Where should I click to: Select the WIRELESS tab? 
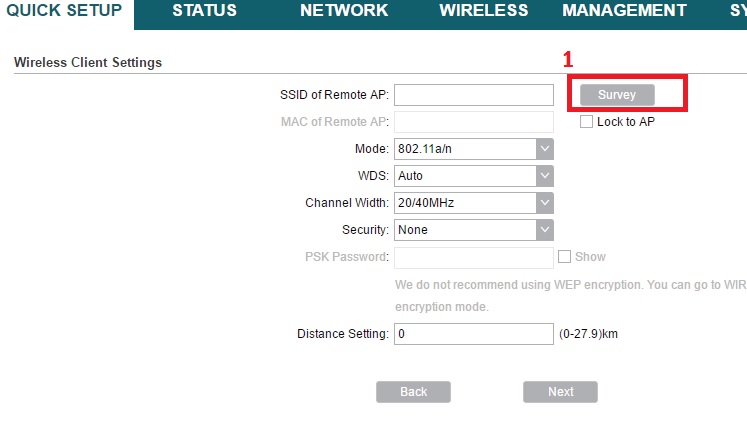483,11
